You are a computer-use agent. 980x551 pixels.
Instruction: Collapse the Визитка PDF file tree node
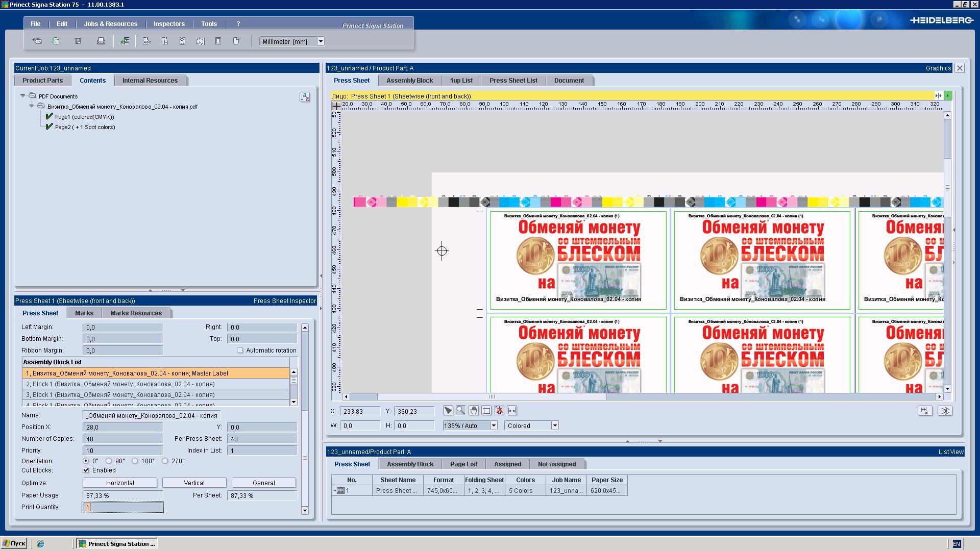click(x=31, y=106)
